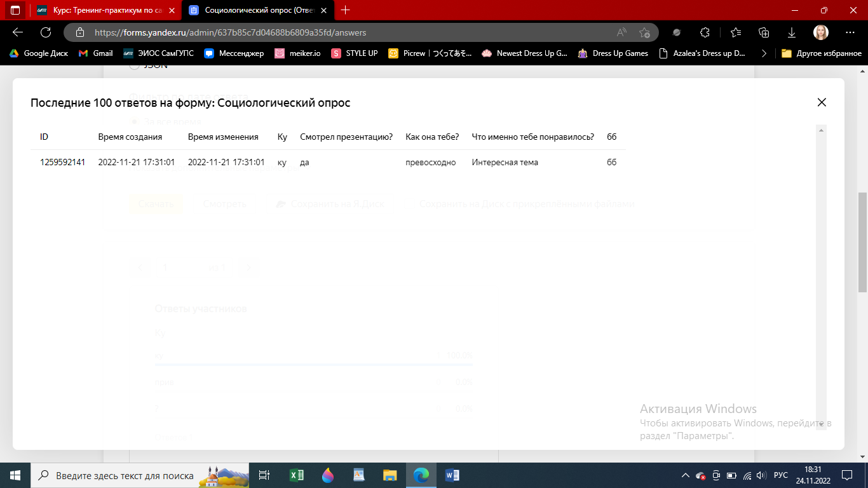Open the Dress Up Games bookmark
This screenshot has height=488, width=868.
click(613, 53)
